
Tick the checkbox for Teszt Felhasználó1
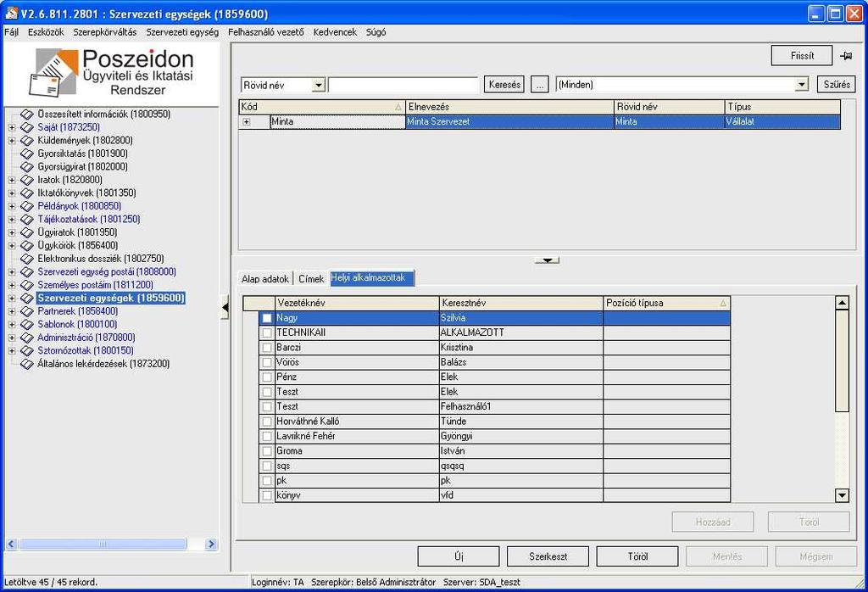coord(267,407)
